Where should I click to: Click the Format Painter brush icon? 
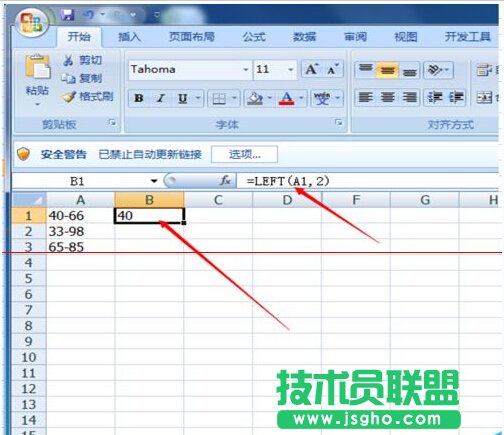(69, 97)
